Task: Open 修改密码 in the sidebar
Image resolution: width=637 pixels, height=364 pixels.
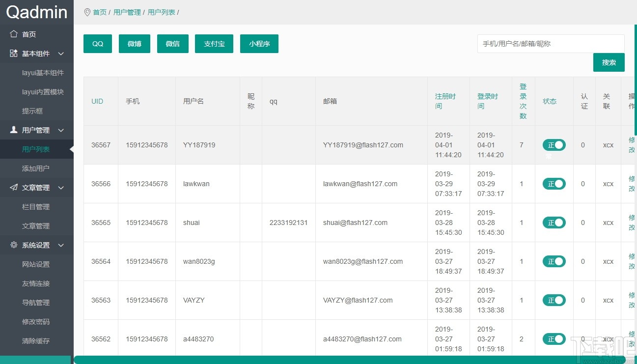Action: [37, 322]
